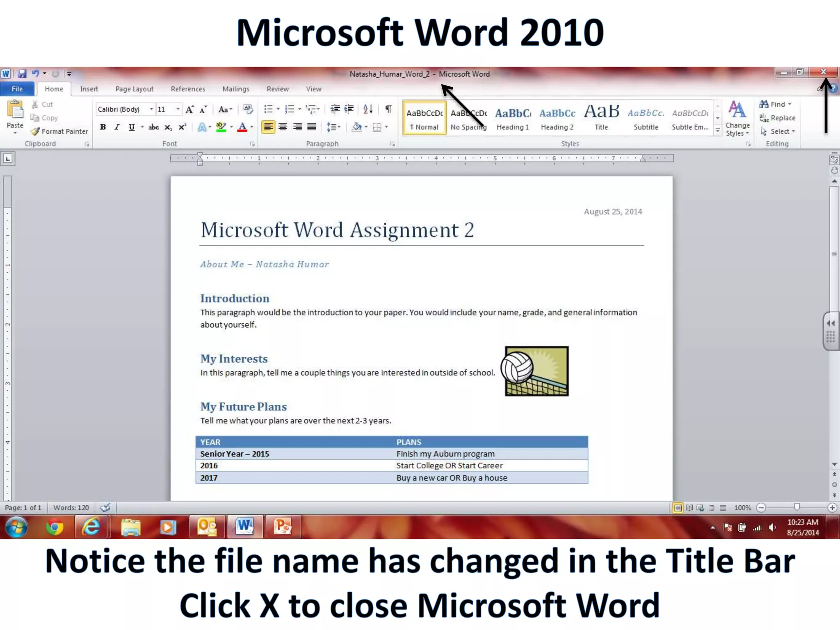Switch to the References tab
The height and width of the screenshot is (630, 840).
pyautogui.click(x=188, y=89)
